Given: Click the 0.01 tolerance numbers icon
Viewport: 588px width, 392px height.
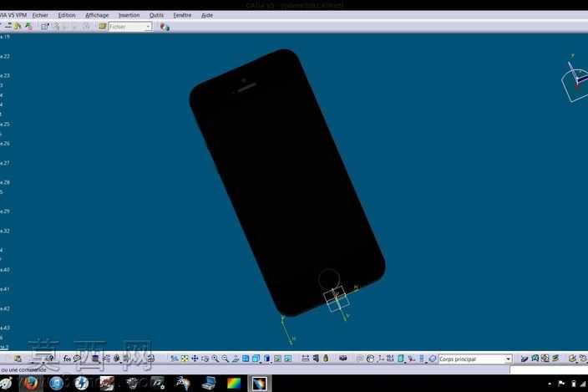Looking at the screenshot, I should [390, 359].
